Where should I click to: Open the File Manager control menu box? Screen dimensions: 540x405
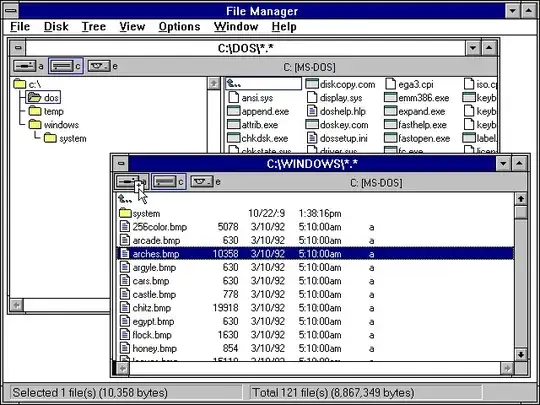pos(11,11)
